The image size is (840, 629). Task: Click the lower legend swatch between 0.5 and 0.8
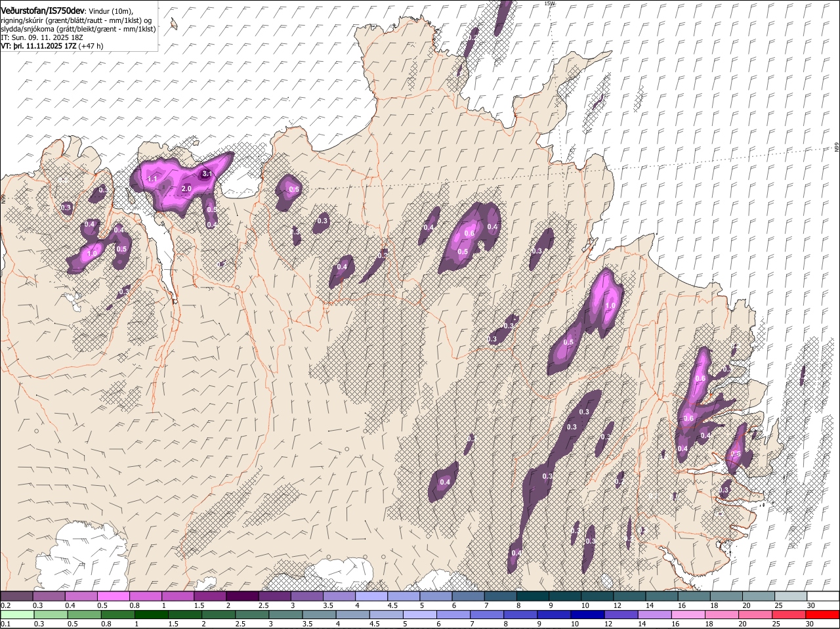pos(84,615)
